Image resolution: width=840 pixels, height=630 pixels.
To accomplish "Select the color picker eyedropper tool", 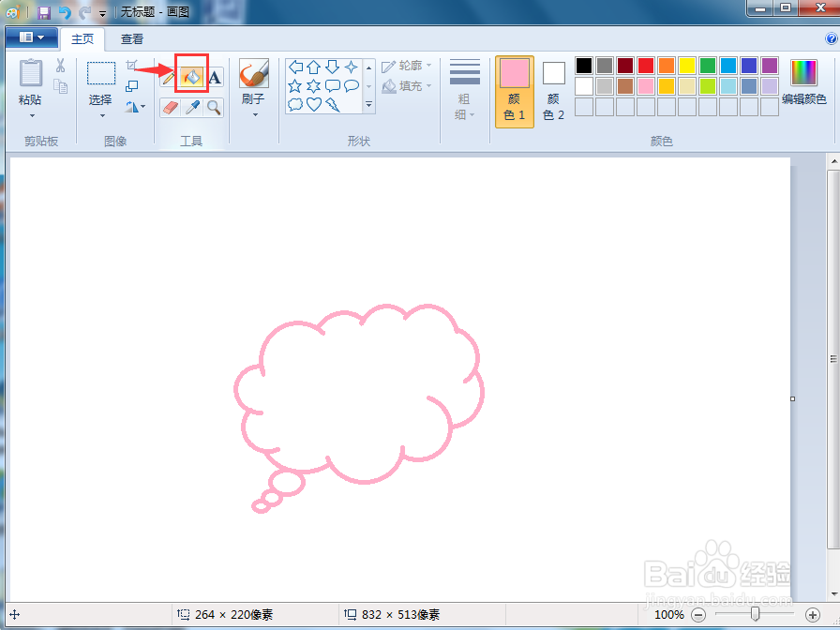I will coord(192,108).
